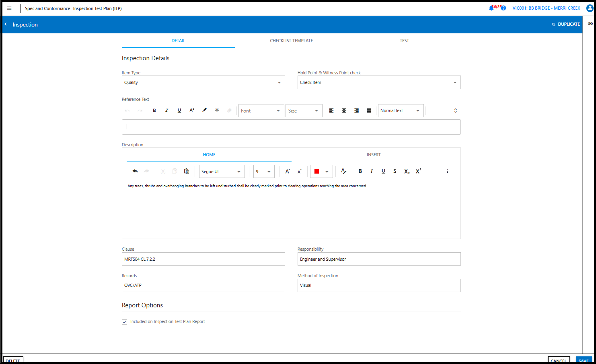Apply bold formatting in Reference Text toolbar

point(154,110)
